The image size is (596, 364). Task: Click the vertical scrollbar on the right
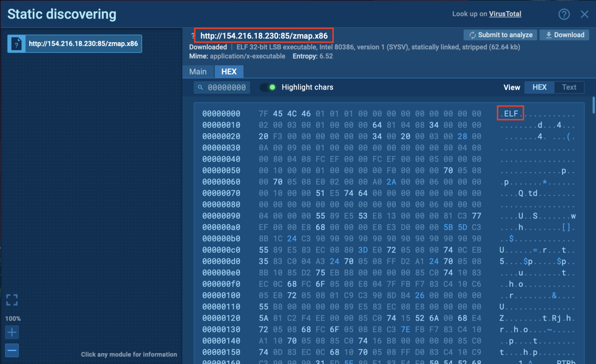593,105
